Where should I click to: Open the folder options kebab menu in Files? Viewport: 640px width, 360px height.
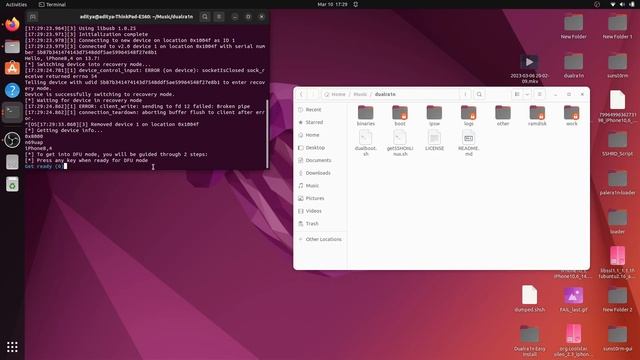point(465,94)
